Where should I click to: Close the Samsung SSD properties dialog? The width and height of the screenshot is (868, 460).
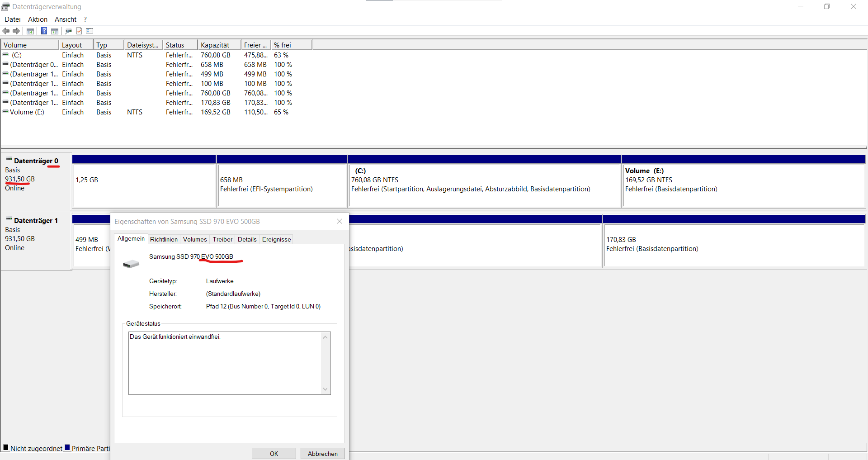pos(340,221)
